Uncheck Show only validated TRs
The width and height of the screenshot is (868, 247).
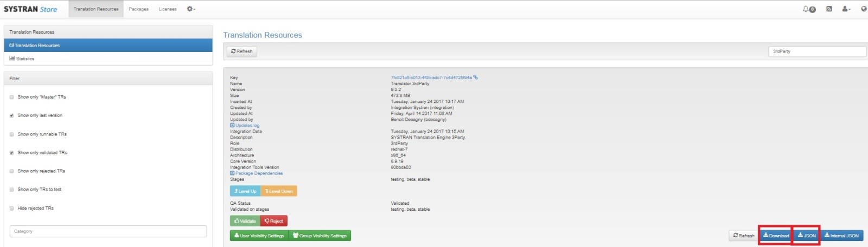[x=11, y=153]
